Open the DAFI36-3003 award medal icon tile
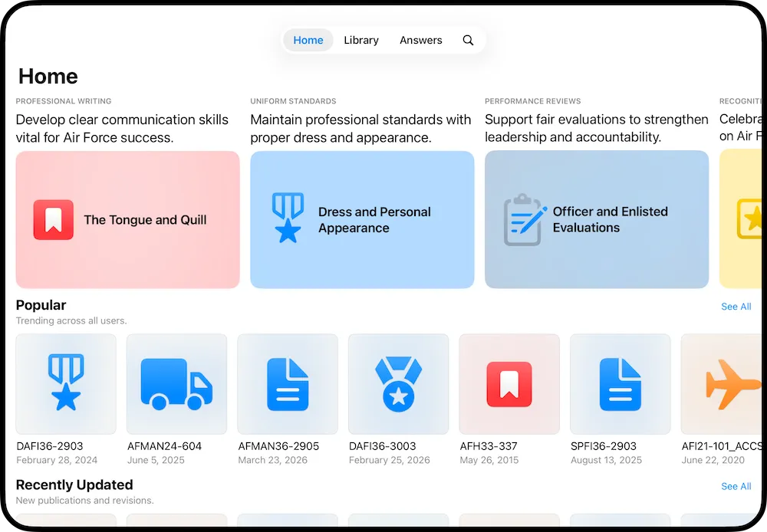 click(398, 384)
